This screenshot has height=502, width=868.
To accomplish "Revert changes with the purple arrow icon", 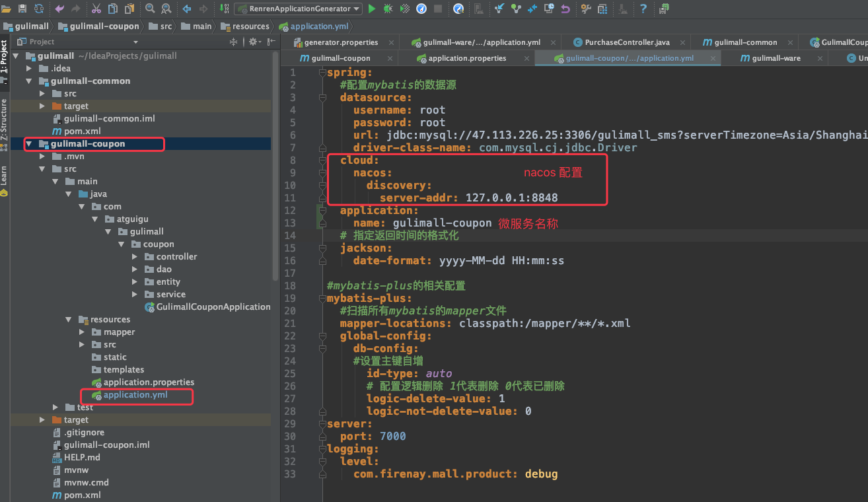I will (565, 9).
